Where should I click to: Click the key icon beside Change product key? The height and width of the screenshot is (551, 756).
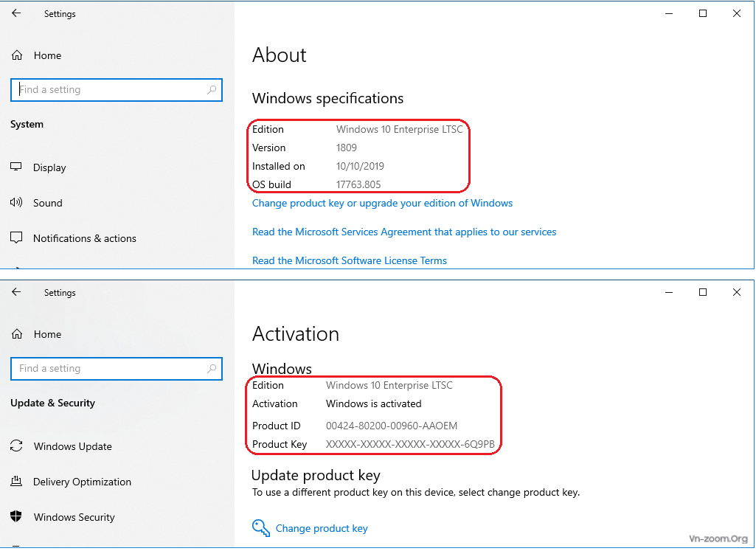(x=261, y=528)
